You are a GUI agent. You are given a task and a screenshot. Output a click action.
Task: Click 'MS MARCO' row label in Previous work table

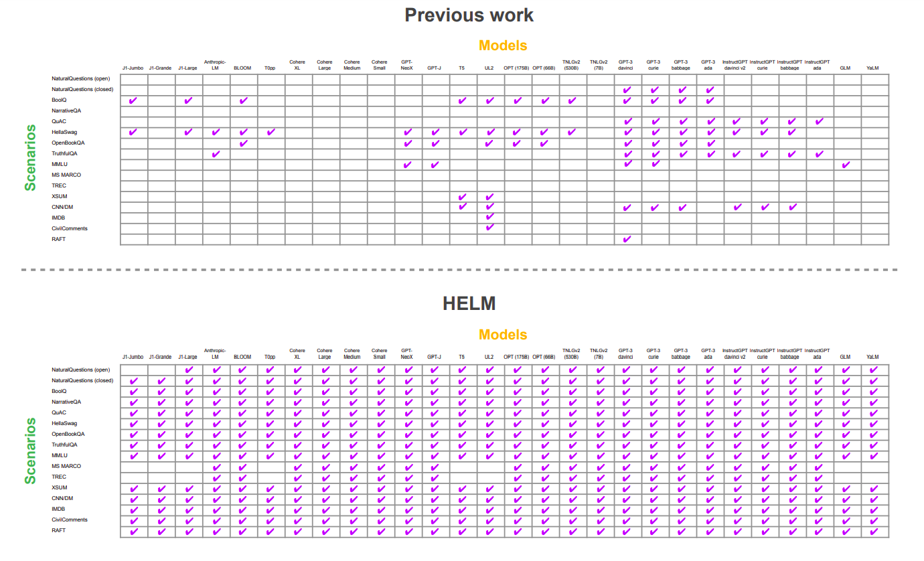(x=66, y=175)
